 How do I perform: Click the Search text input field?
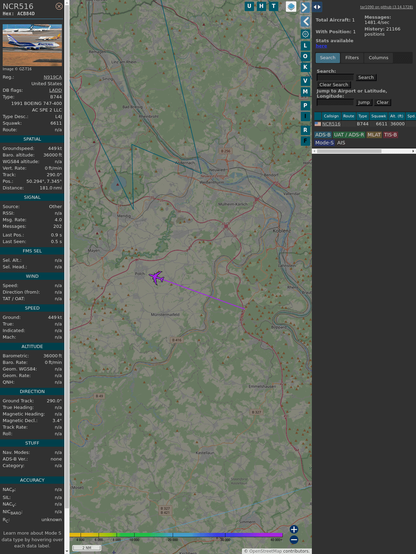pyautogui.click(x=335, y=77)
